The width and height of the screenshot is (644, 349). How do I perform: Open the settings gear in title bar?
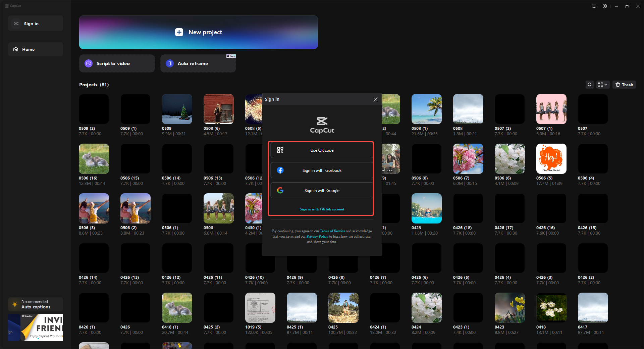coord(605,6)
